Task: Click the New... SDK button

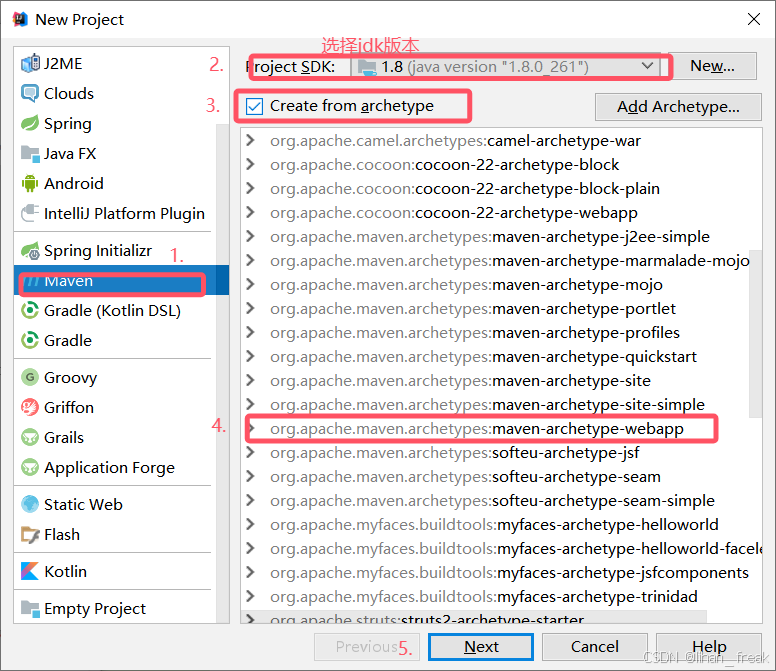Action: [x=712, y=66]
